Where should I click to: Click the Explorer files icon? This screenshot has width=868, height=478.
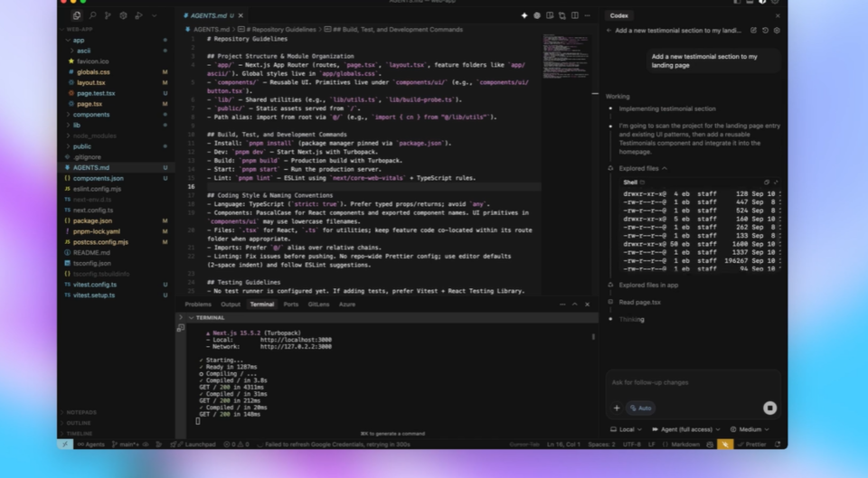pyautogui.click(x=77, y=15)
